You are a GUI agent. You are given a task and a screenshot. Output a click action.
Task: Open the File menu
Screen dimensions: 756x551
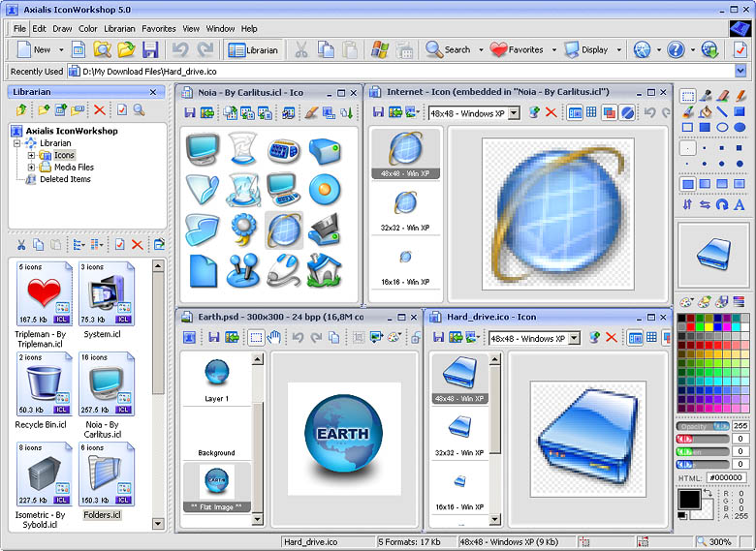(19, 29)
